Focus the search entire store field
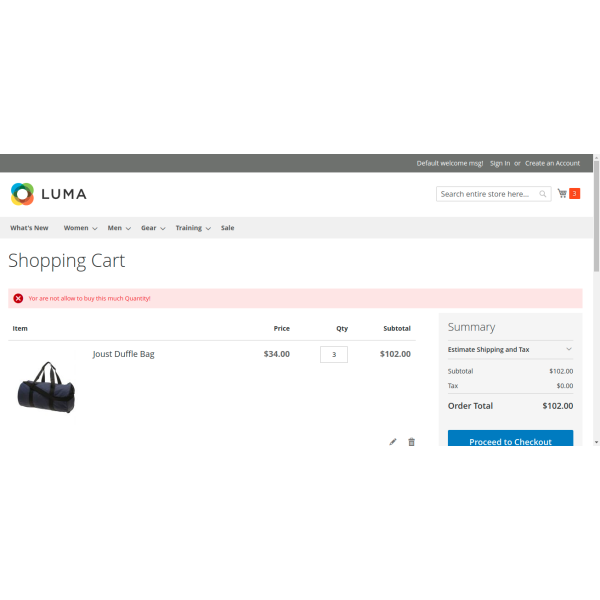The image size is (600, 600). [487, 194]
